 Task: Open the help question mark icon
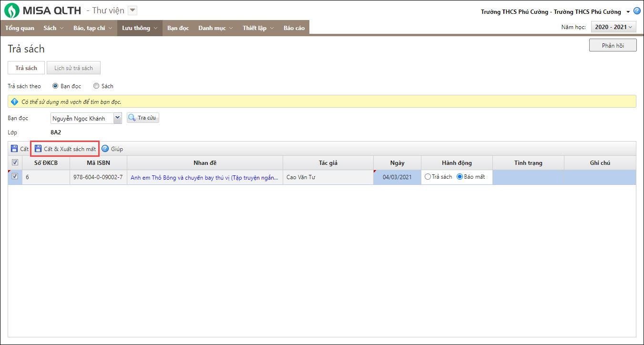click(637, 11)
